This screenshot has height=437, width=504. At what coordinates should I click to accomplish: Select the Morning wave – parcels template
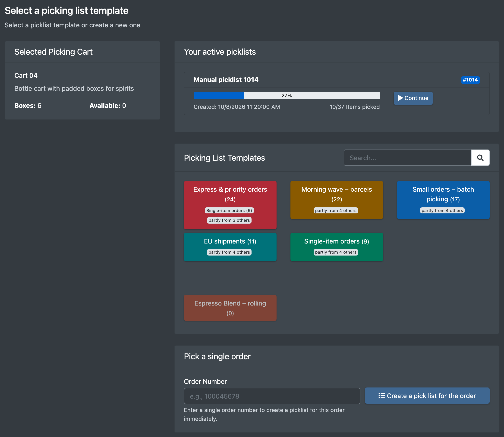(337, 200)
